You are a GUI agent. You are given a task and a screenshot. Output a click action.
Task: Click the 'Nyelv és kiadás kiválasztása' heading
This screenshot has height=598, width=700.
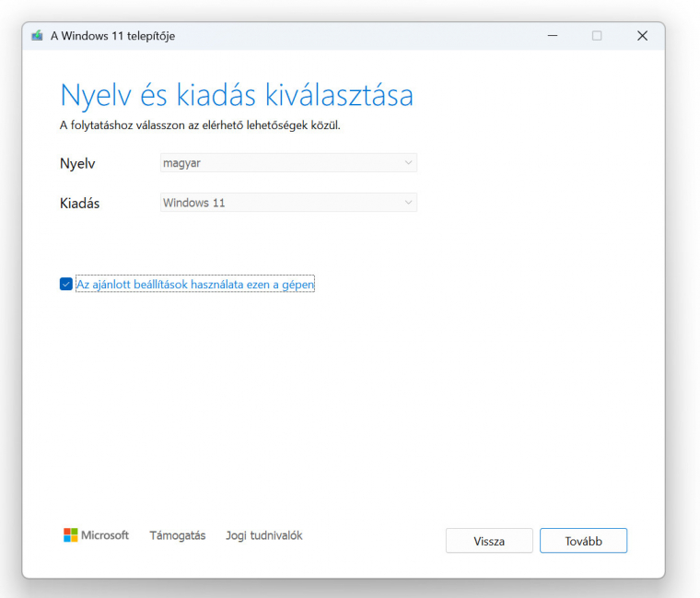pyautogui.click(x=237, y=95)
